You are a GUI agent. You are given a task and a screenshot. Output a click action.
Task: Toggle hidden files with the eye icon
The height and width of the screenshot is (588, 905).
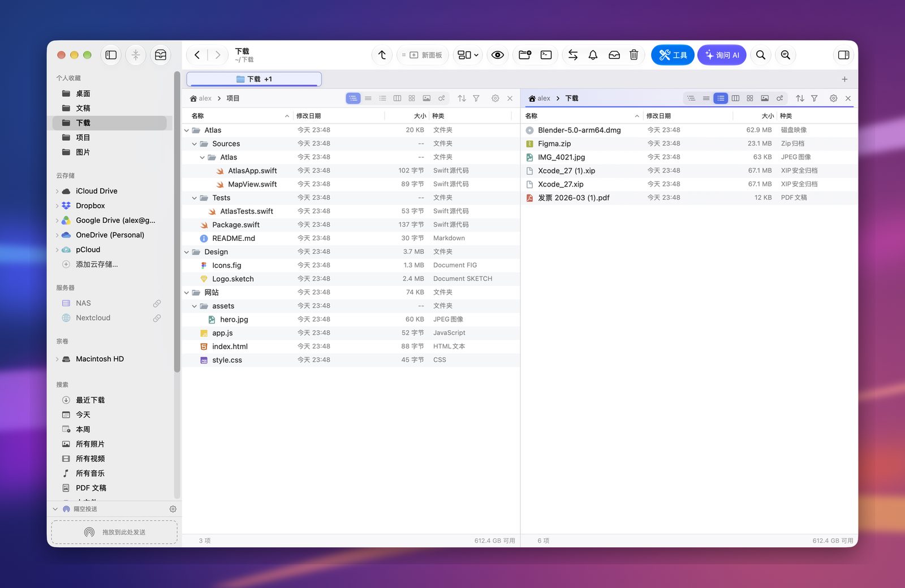click(x=498, y=55)
